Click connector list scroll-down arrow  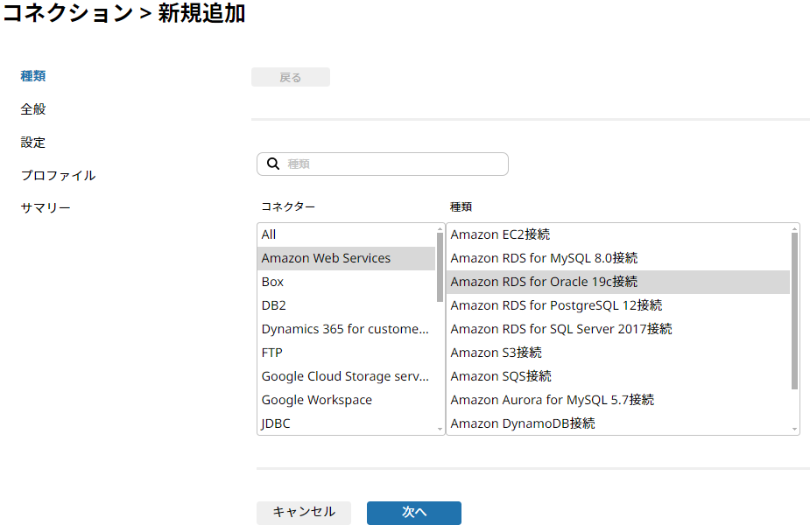(x=440, y=430)
